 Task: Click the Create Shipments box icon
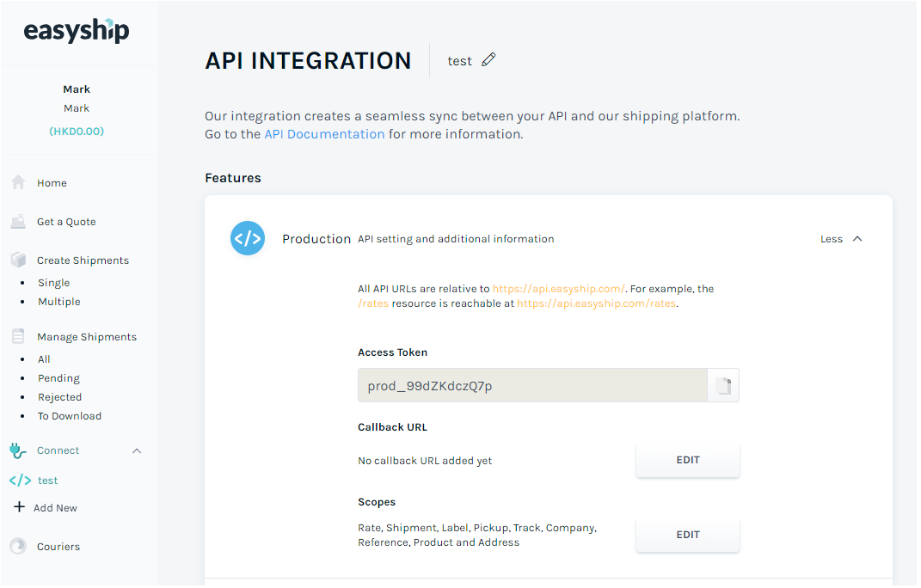tap(18, 260)
